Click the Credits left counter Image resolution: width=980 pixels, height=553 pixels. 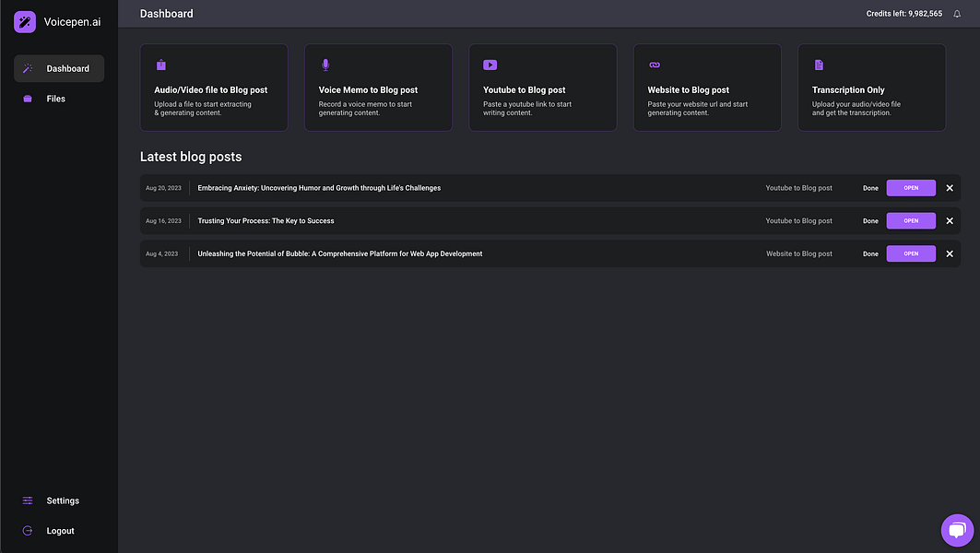tap(903, 14)
